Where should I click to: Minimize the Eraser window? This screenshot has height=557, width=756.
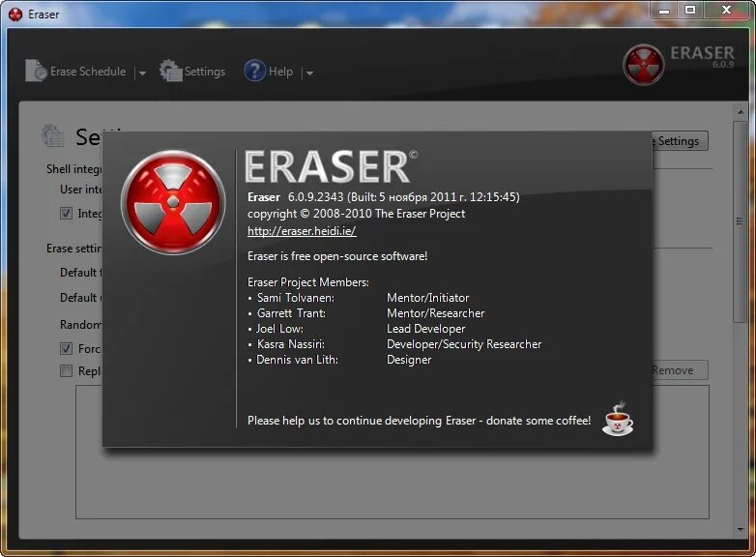pyautogui.click(x=664, y=10)
